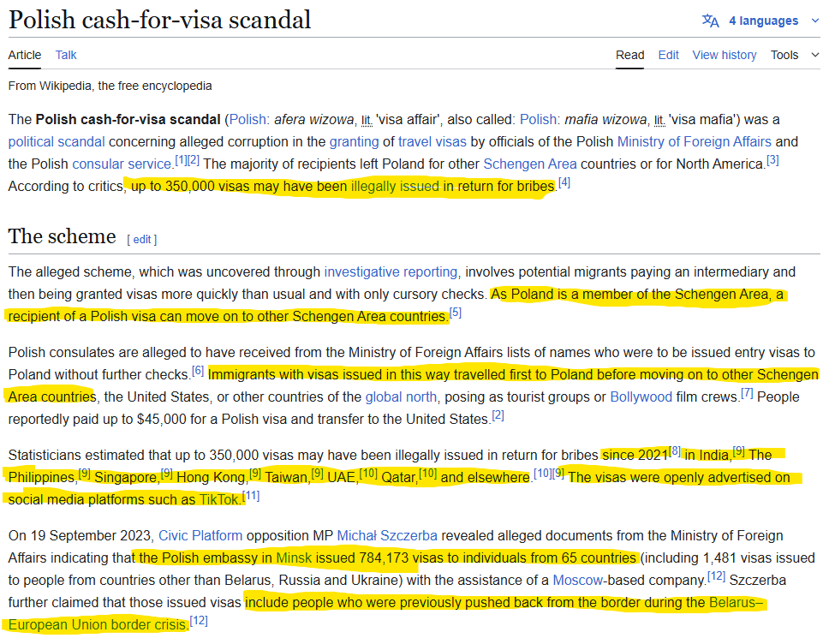Image resolution: width=829 pixels, height=644 pixels.
Task: Jump to citation [3]
Action: [772, 160]
